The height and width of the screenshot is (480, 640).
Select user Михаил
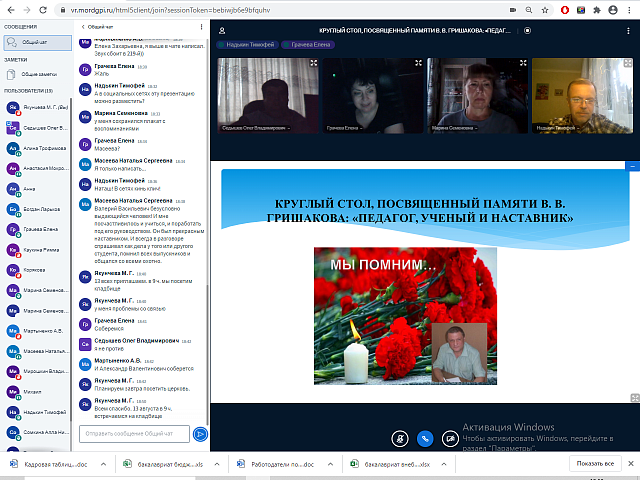(x=38, y=392)
